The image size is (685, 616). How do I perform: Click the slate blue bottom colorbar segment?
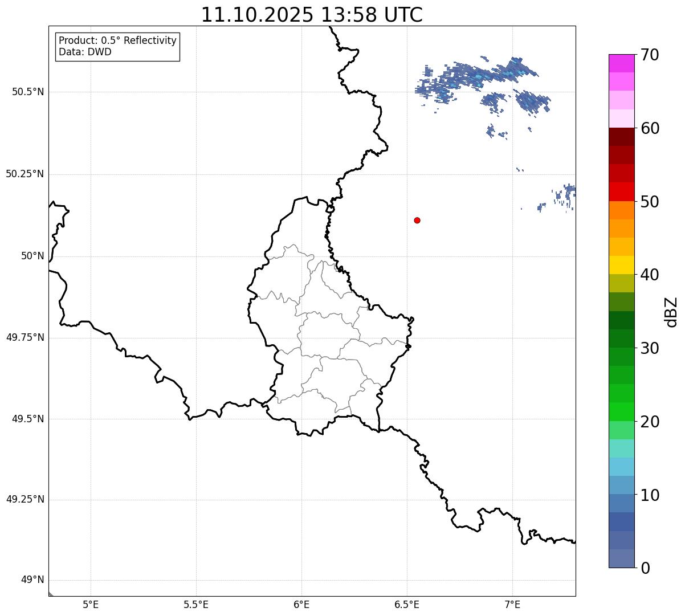[x=622, y=558]
